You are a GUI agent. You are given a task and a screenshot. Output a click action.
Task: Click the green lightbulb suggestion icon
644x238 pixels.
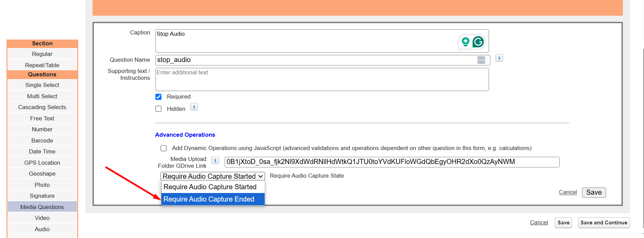coord(465,42)
